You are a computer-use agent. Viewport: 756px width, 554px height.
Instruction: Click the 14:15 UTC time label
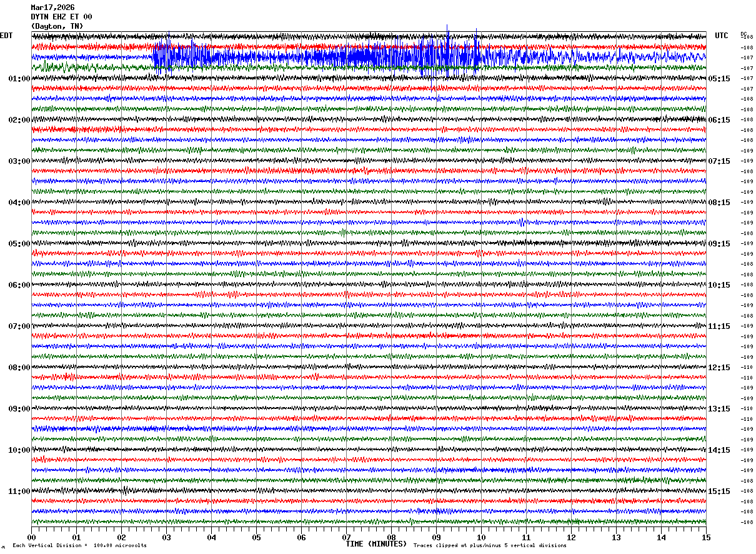719,450
